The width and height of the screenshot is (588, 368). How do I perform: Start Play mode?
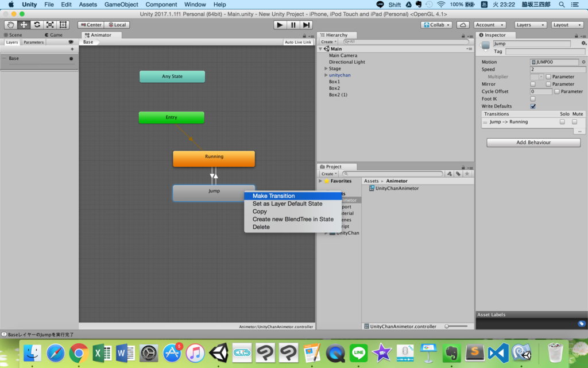[x=280, y=25]
